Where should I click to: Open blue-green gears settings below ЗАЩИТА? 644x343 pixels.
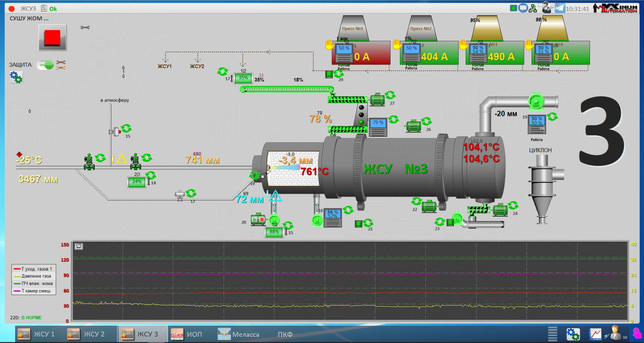[x=16, y=77]
